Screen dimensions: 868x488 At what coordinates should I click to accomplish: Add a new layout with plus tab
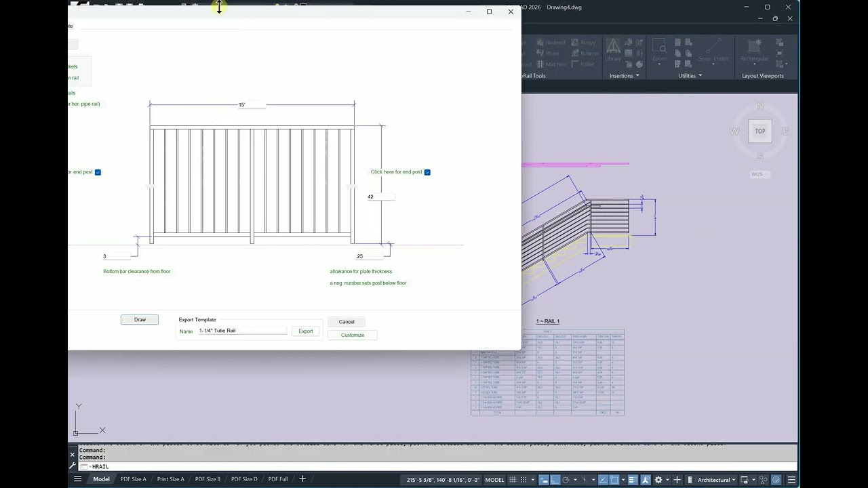tap(302, 479)
